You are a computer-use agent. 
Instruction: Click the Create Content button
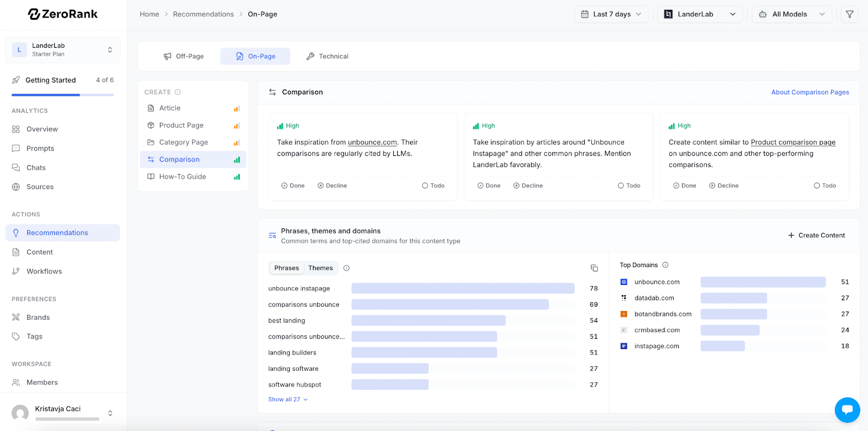tap(816, 236)
